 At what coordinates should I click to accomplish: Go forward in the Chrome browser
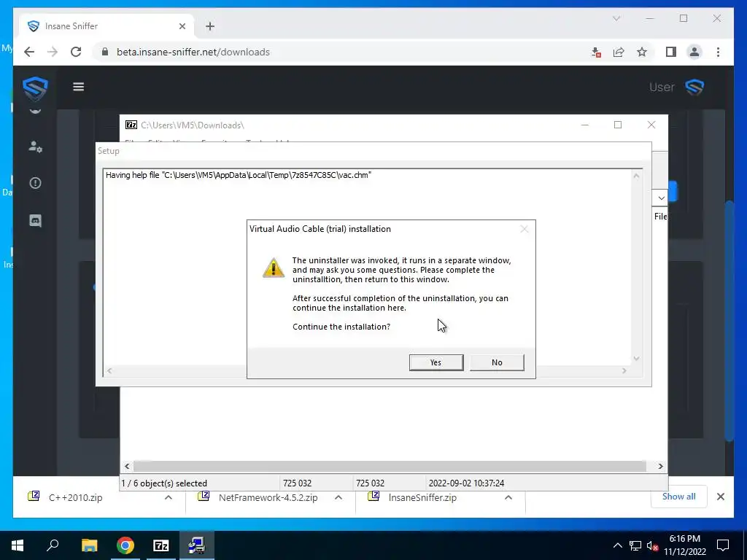[53, 52]
